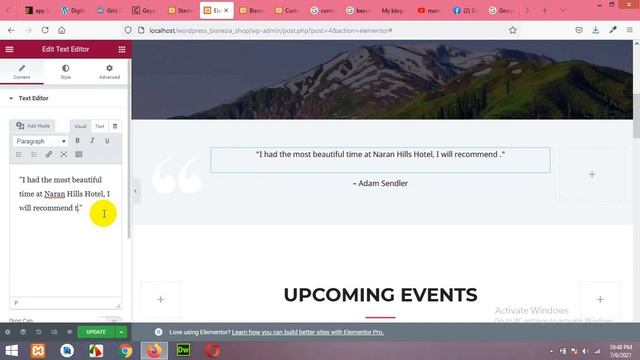
Task: Go to browser home page
Action: pyautogui.click(x=62, y=30)
